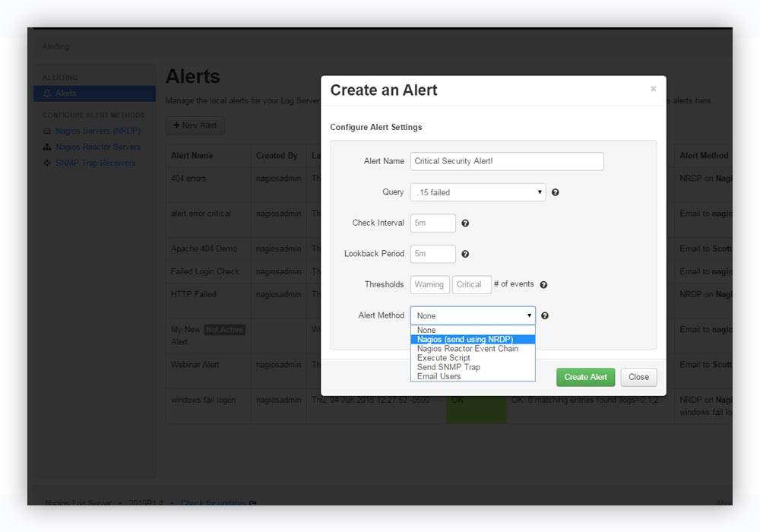Image resolution: width=760 pixels, height=532 pixels.
Task: Choose Send SNMP Trap option
Action: tap(473, 367)
